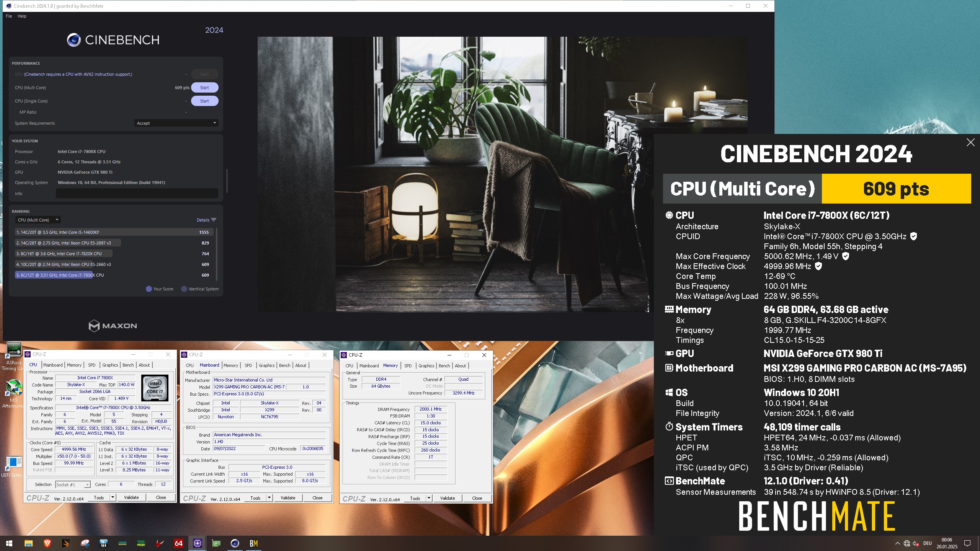The height and width of the screenshot is (551, 980).
Task: Click the muted volume tray icon
Action: coord(916,543)
